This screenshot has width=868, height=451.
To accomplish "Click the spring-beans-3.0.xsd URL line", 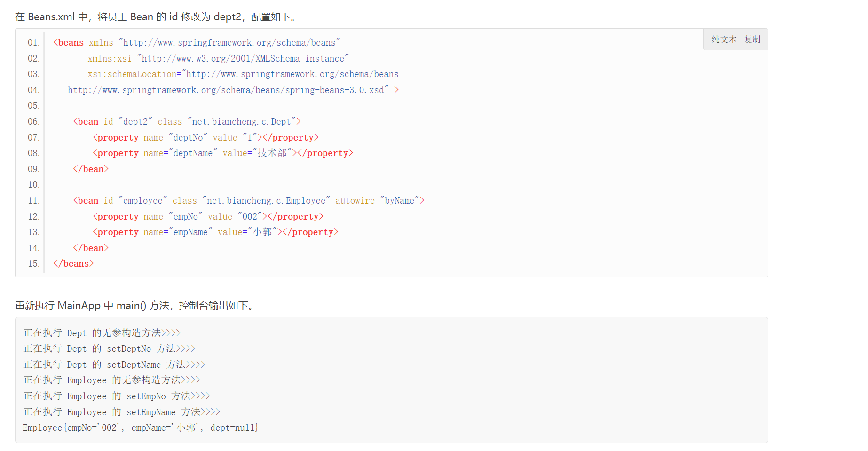I will [x=228, y=90].
